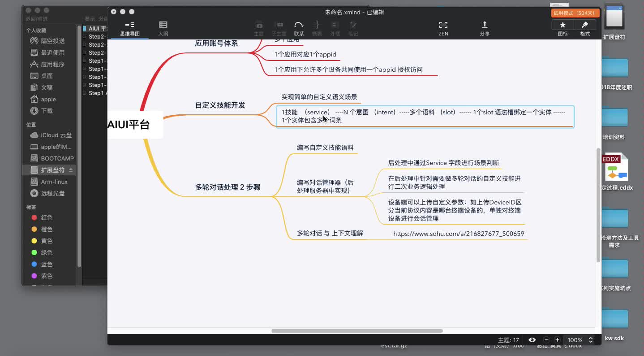Screen dimensions: 644x356
Task: Zoom in with the plus button
Action: [x=557, y=340]
